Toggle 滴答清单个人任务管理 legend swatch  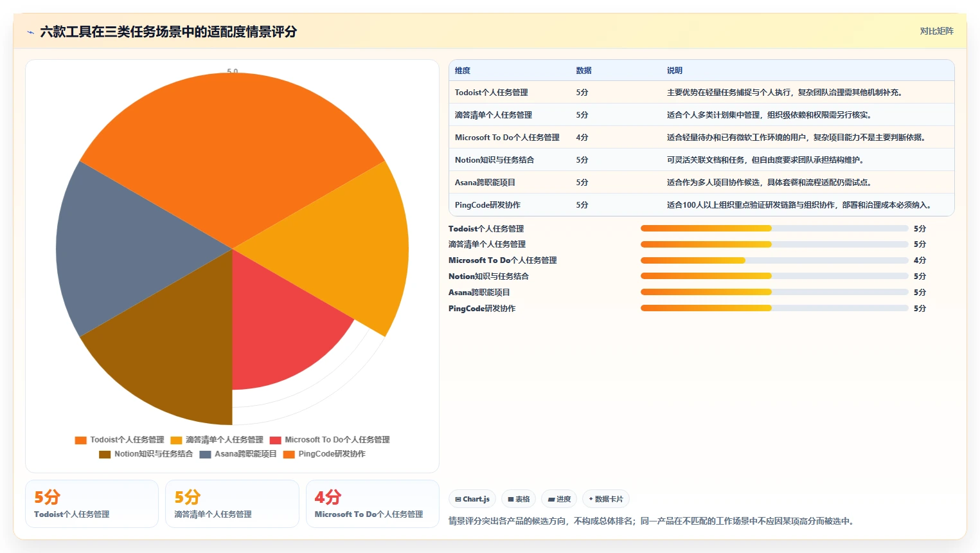coord(176,440)
